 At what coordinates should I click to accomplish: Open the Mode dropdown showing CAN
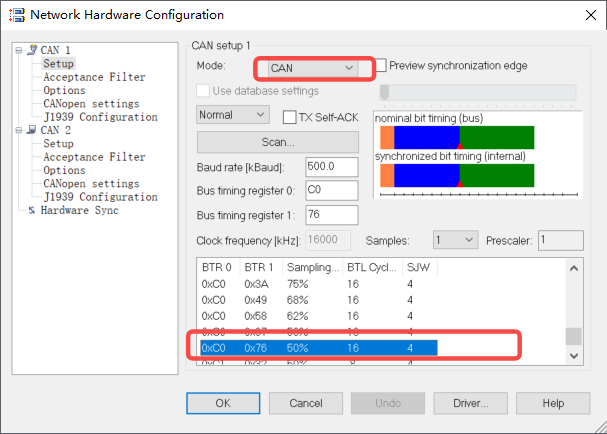pyautogui.click(x=313, y=68)
